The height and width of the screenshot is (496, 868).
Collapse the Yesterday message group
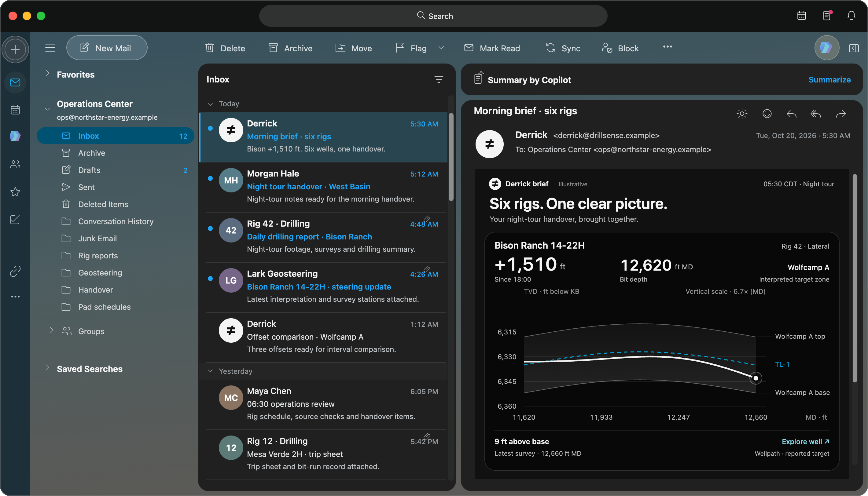pos(210,371)
